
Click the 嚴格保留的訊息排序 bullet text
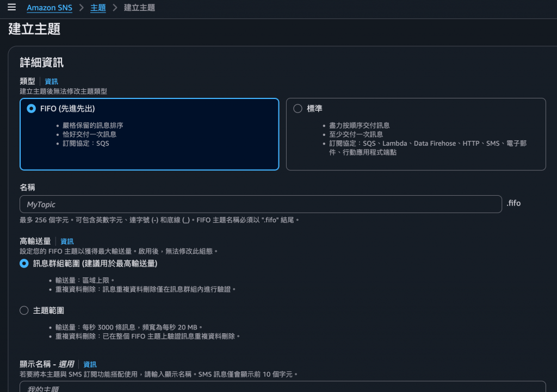[92, 126]
